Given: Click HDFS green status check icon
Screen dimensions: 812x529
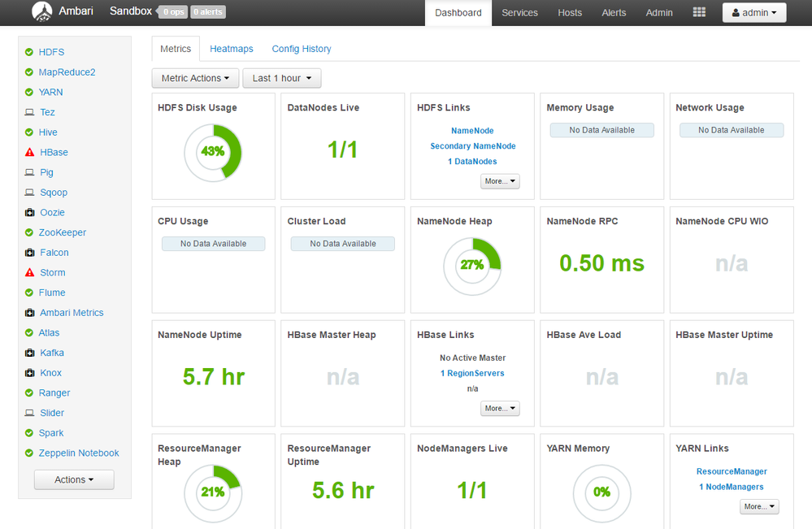Looking at the screenshot, I should tap(29, 52).
